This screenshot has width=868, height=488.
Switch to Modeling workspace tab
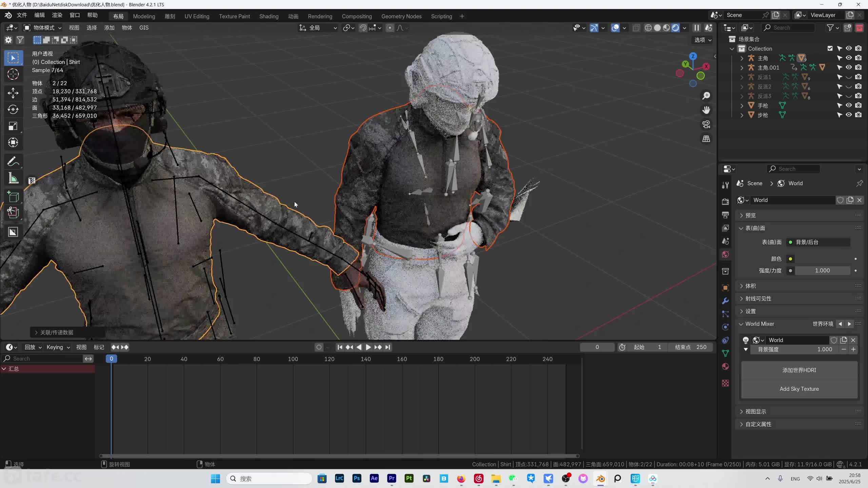pos(144,16)
